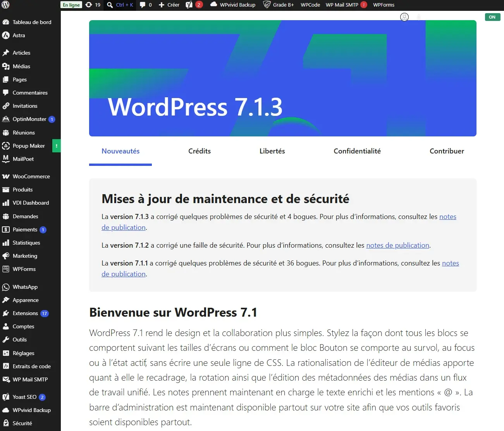504x431 pixels.
Task: Open Statistiques in the sidebar
Action: 30,243
